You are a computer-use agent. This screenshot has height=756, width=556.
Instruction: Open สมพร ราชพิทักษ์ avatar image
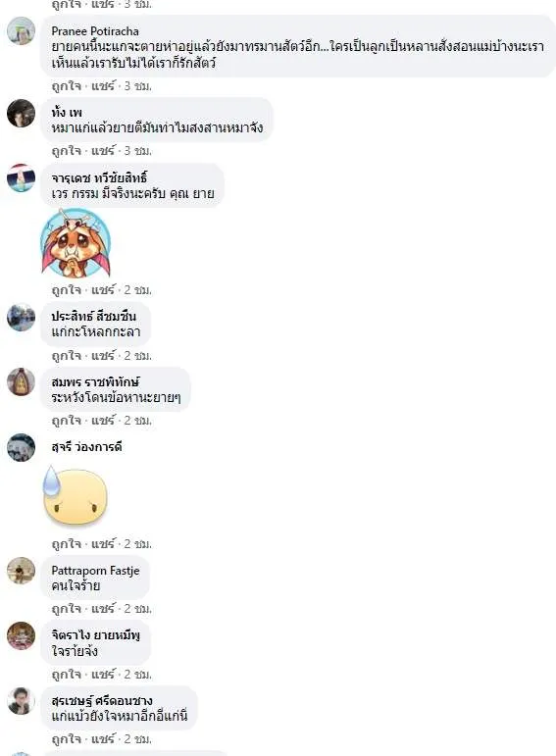tap(21, 381)
